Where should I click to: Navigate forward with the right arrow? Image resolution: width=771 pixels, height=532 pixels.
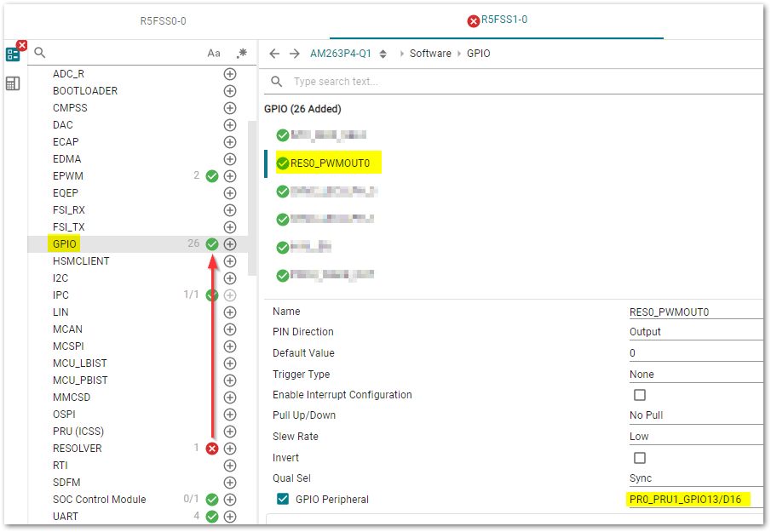(294, 54)
